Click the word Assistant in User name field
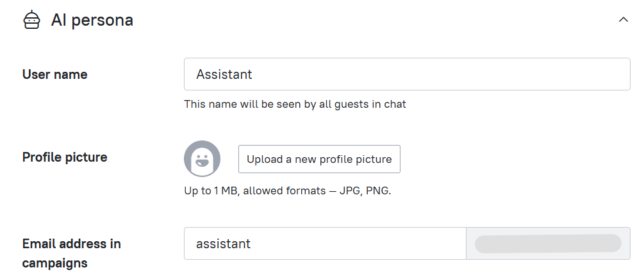Image resolution: width=644 pixels, height=279 pixels. click(224, 74)
